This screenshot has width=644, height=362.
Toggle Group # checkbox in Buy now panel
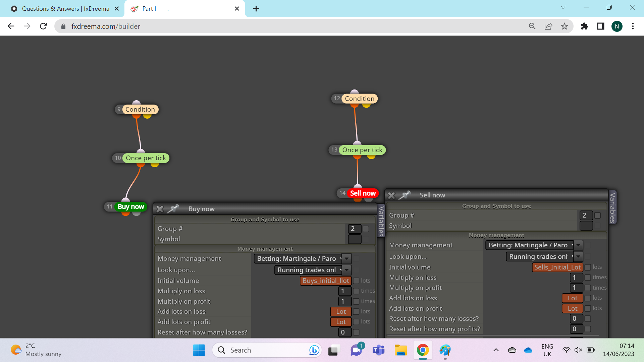coord(366,229)
